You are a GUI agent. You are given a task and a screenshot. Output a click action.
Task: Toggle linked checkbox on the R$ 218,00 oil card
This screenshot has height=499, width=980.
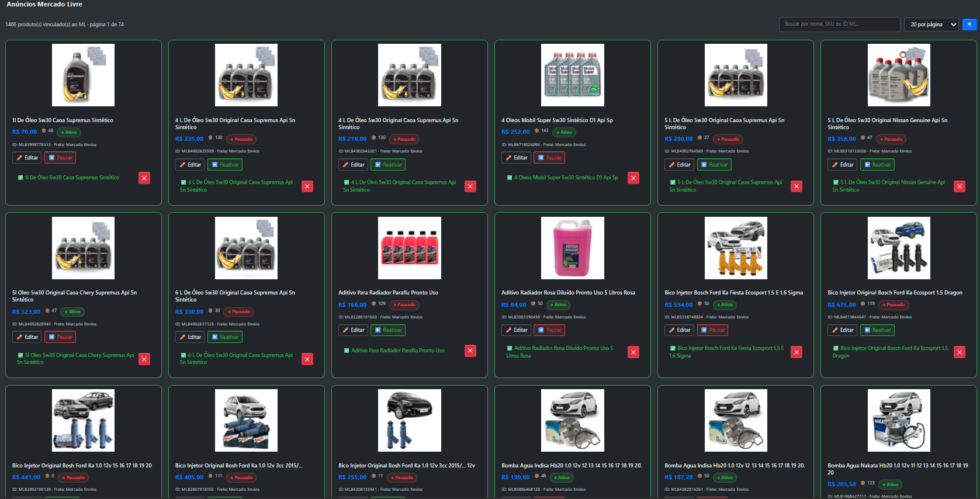click(x=347, y=182)
